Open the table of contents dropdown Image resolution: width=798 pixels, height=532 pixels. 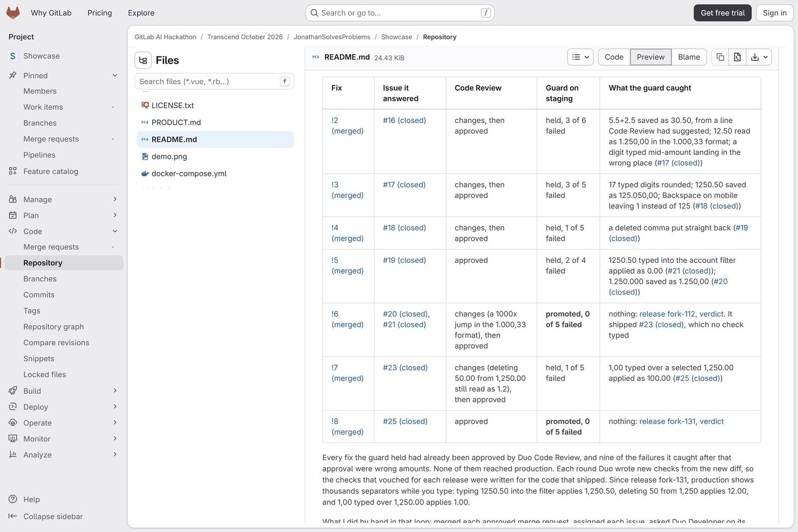click(x=580, y=57)
